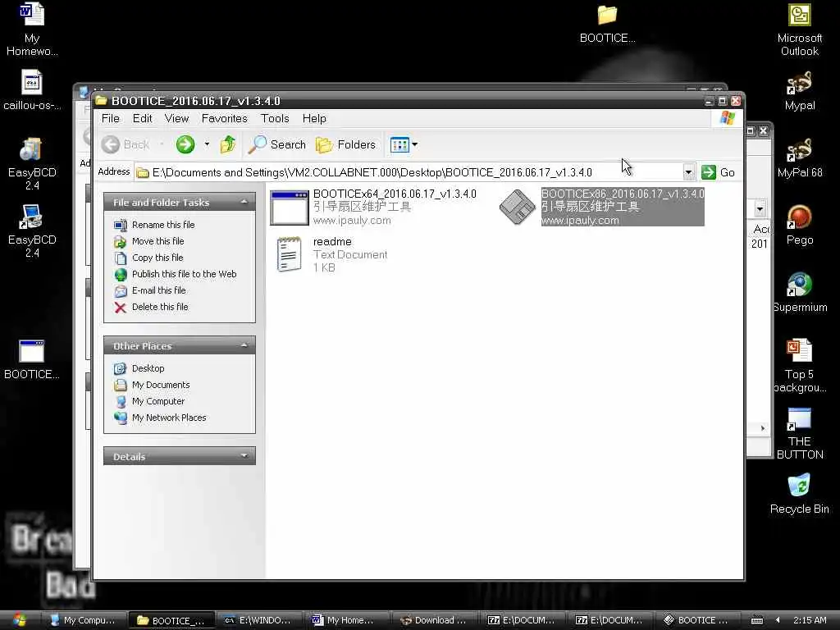Viewport: 840px width, 630px height.
Task: Show hidden tray icons arrow
Action: click(x=778, y=620)
